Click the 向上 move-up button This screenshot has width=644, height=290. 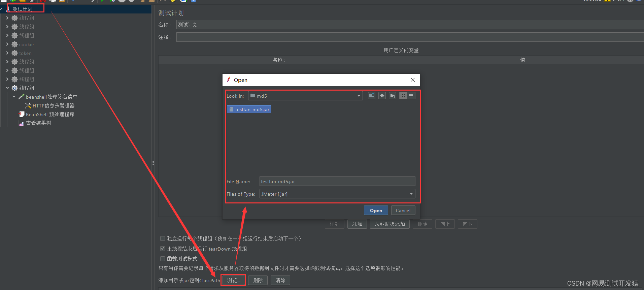pyautogui.click(x=445, y=224)
